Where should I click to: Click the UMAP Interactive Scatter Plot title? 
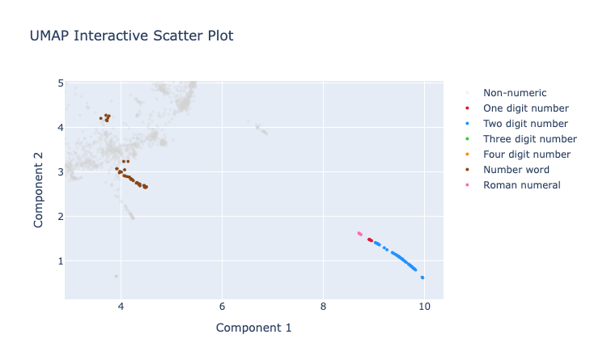132,36
